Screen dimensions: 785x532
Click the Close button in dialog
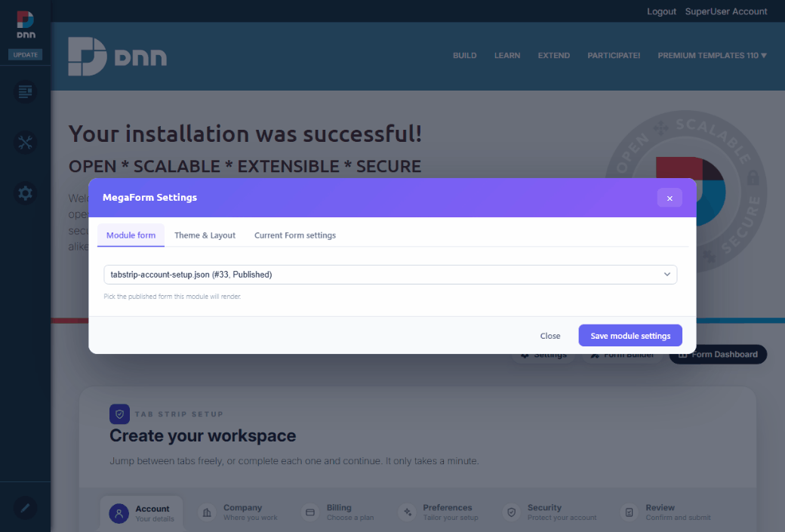pyautogui.click(x=549, y=336)
